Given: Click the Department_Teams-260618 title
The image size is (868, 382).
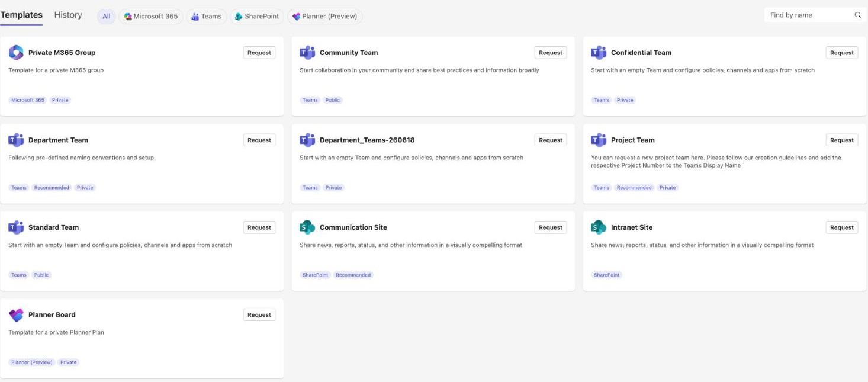Looking at the screenshot, I should pos(367,140).
